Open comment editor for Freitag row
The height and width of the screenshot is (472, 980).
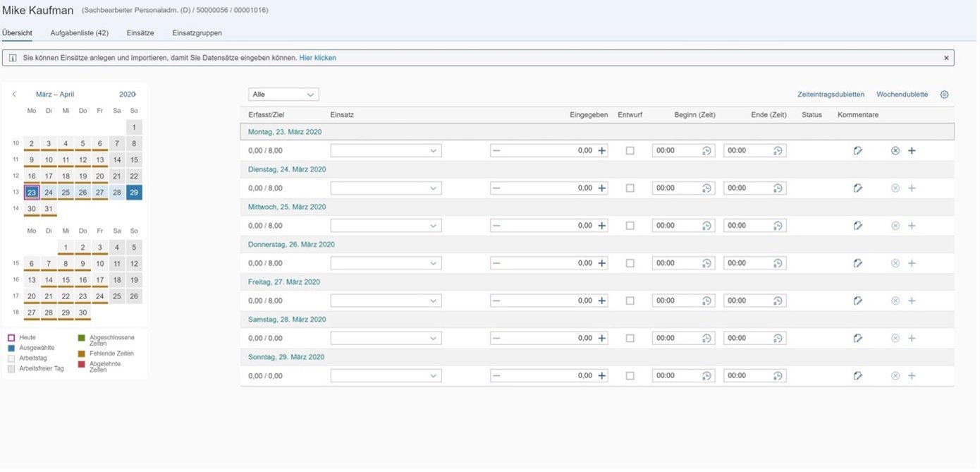pos(858,301)
